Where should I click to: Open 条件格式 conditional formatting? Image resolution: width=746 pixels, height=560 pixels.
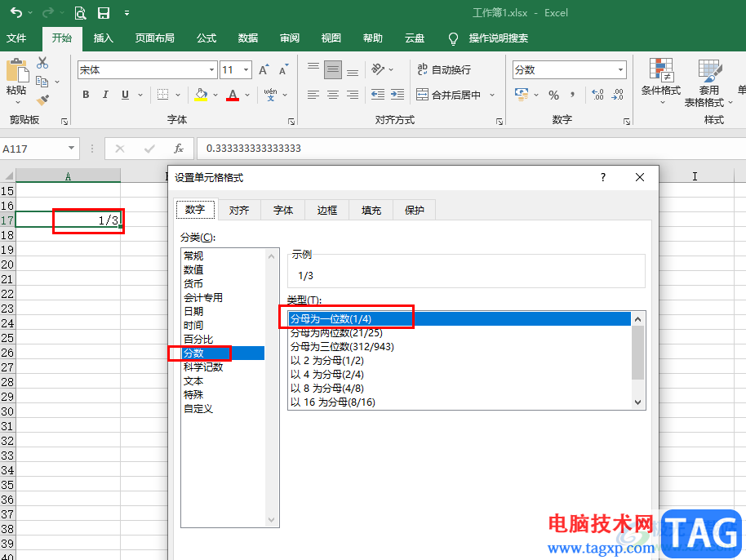(x=661, y=82)
